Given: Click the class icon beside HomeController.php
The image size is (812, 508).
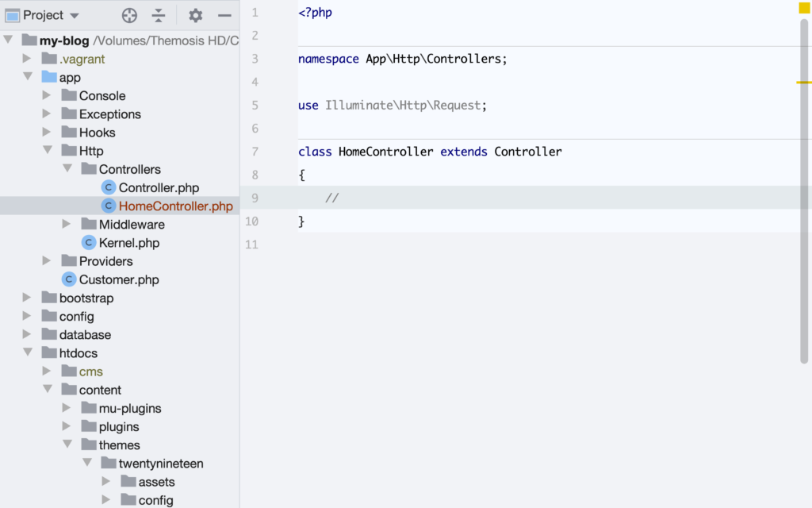Looking at the screenshot, I should pos(108,206).
